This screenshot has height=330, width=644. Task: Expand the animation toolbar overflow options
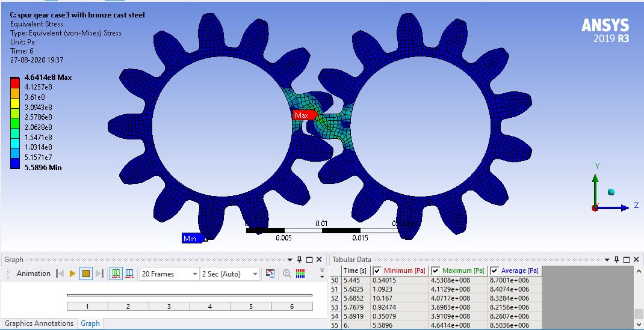point(321,273)
